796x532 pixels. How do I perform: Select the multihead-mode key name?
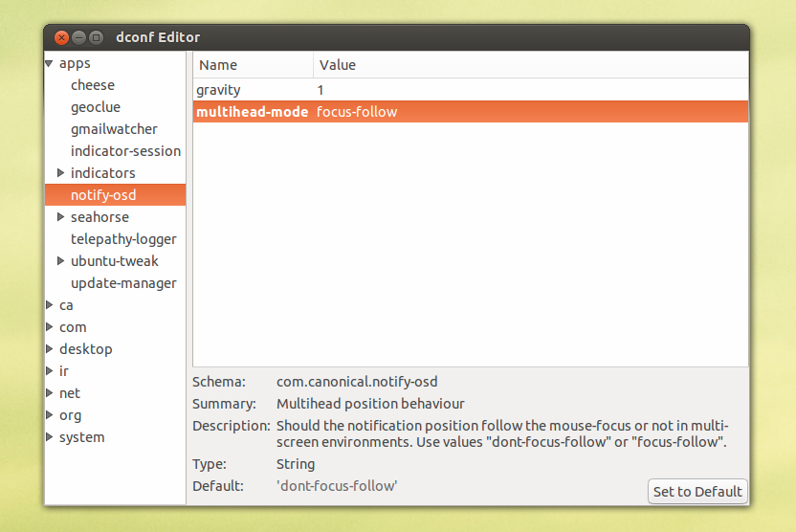click(253, 112)
